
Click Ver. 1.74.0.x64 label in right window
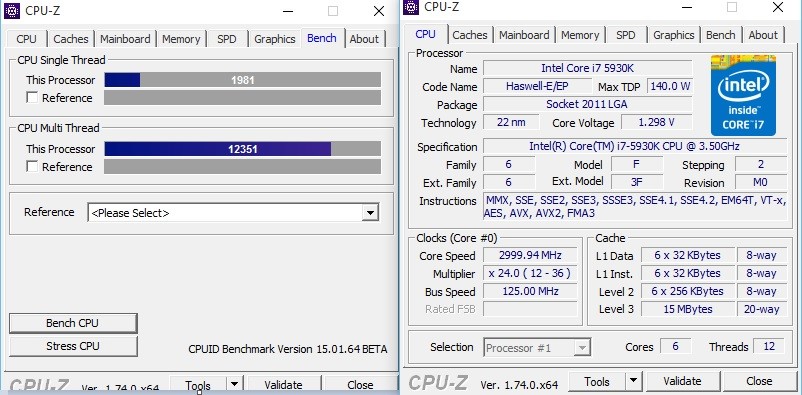click(519, 384)
